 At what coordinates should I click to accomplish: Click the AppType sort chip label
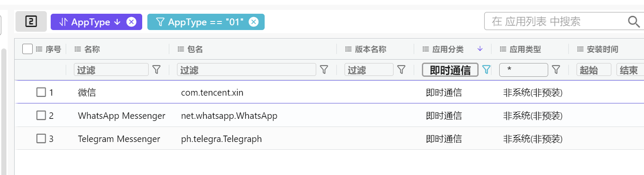click(90, 22)
